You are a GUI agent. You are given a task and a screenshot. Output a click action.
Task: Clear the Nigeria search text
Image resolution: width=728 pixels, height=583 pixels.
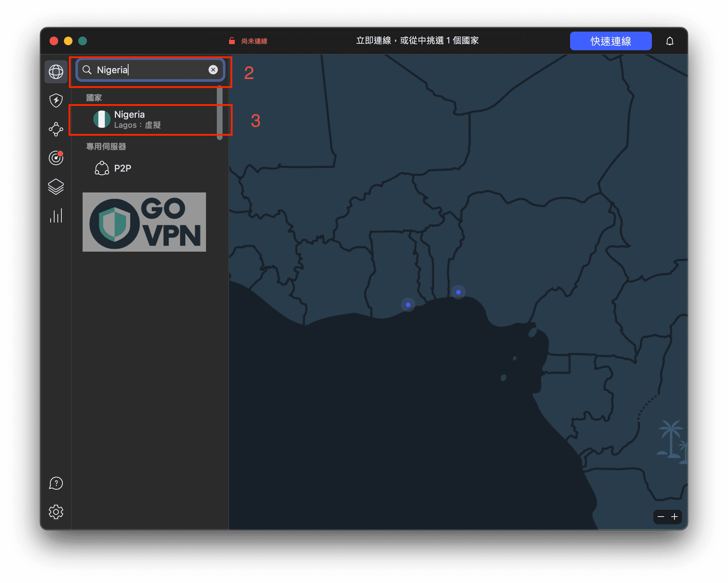(x=213, y=70)
